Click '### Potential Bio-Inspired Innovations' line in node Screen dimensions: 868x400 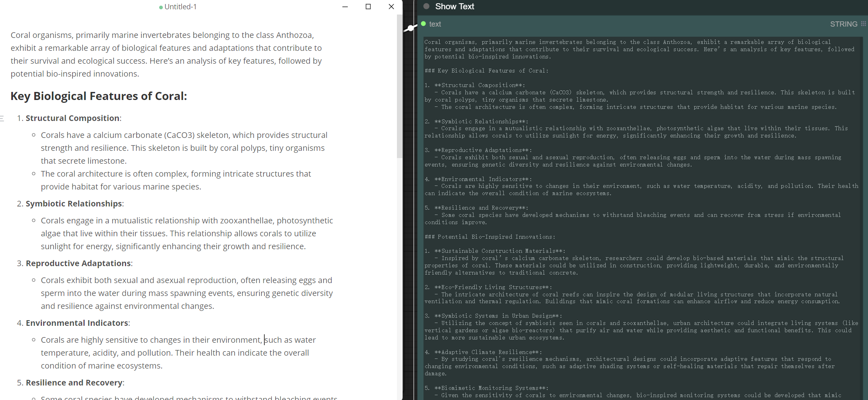[490, 237]
